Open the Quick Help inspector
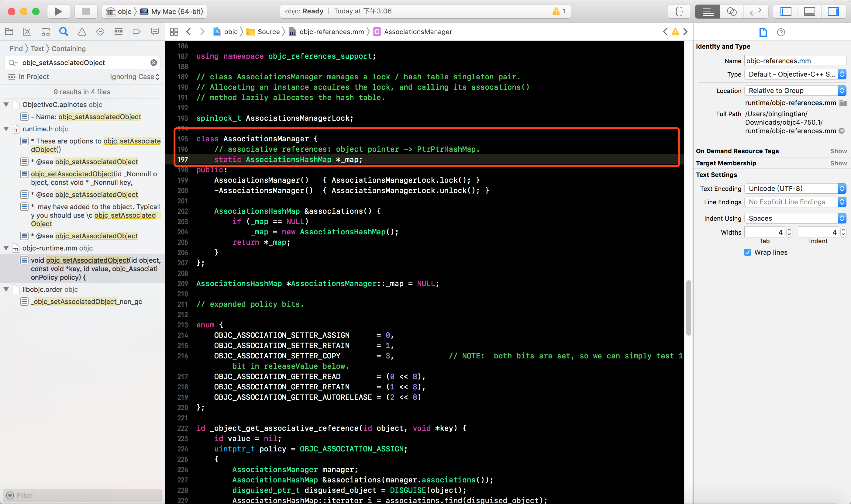The height and width of the screenshot is (504, 851). coord(781,32)
